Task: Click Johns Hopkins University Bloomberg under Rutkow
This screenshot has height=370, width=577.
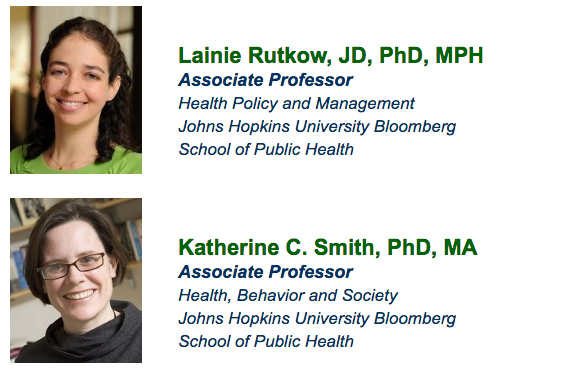Action: pos(317,127)
